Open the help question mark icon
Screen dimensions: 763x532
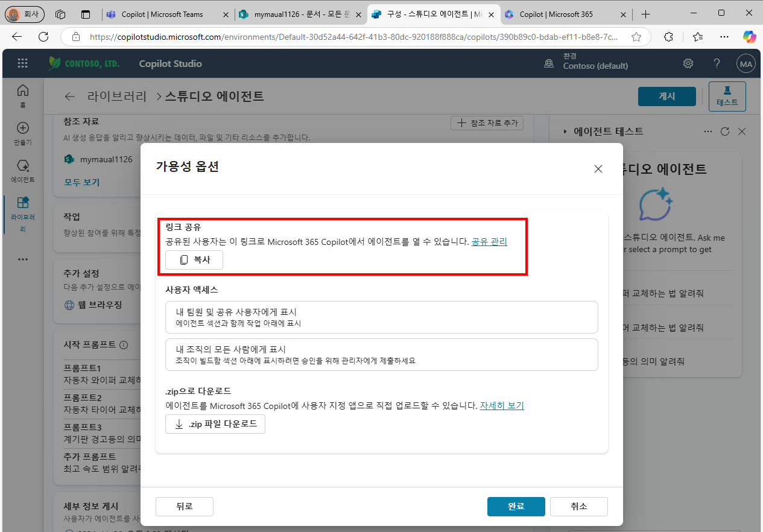[717, 63]
